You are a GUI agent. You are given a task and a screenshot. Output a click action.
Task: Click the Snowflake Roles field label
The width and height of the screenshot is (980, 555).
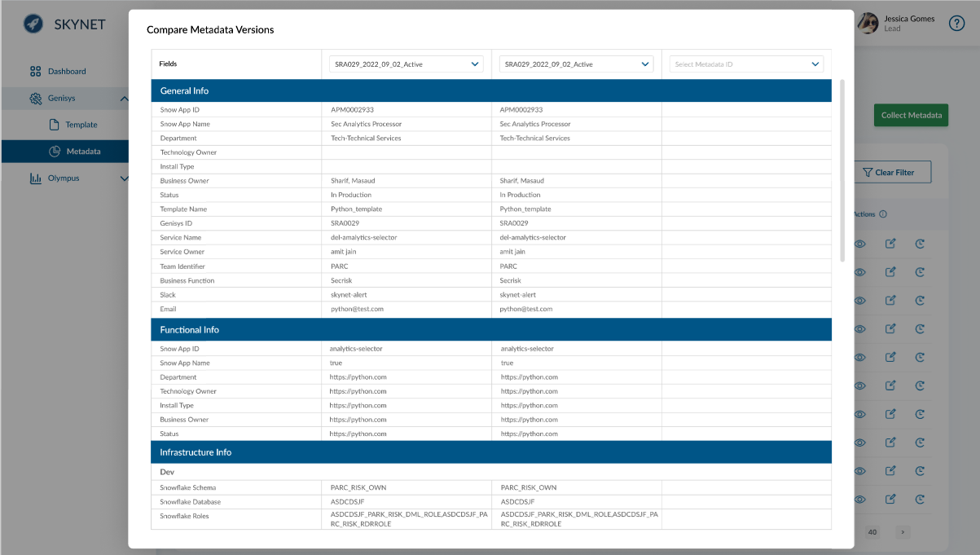pyautogui.click(x=184, y=516)
